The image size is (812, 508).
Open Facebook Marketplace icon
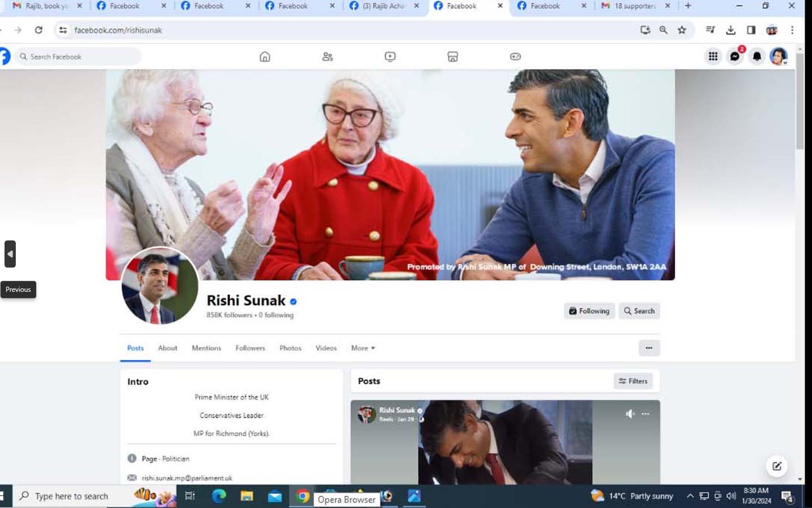[x=453, y=56]
